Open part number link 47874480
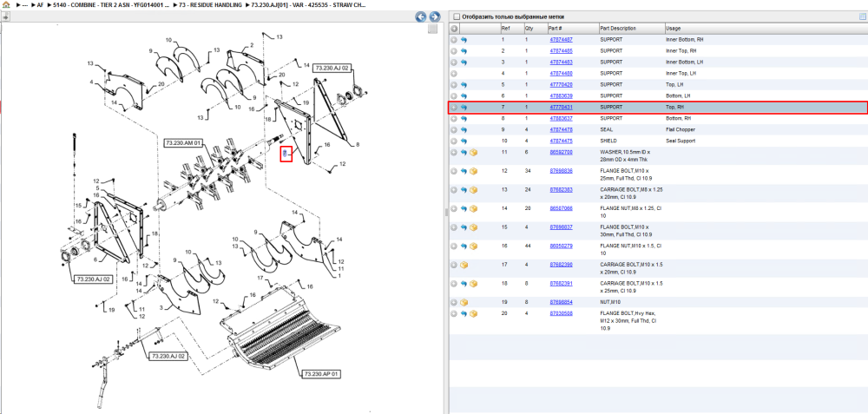Screen dimensions: 868x414 pyautogui.click(x=561, y=73)
